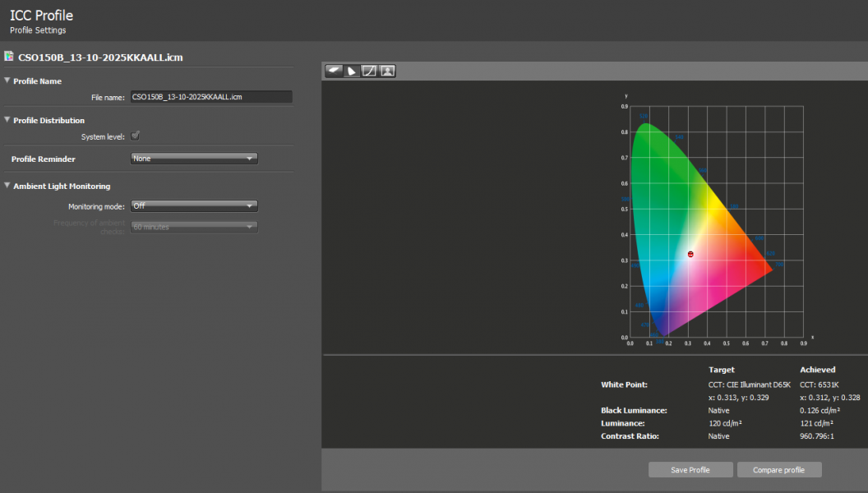868x493 pixels.
Task: Click the Profile Settings subtitle
Action: tap(38, 30)
